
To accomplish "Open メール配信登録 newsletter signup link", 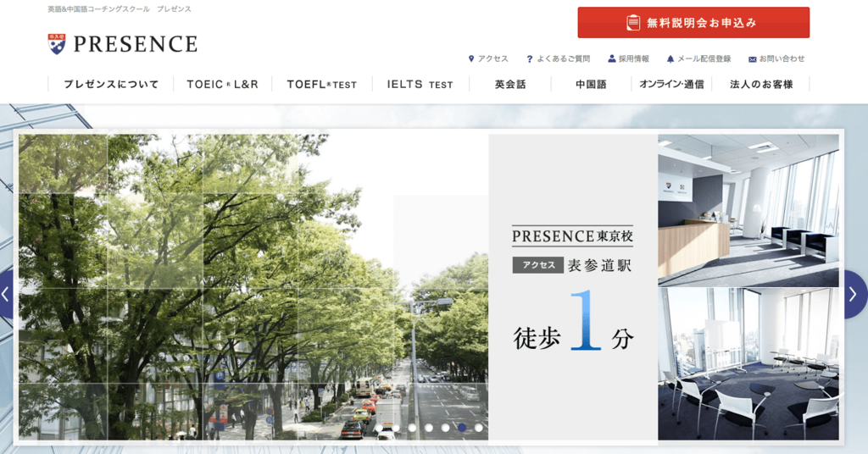I will point(698,58).
